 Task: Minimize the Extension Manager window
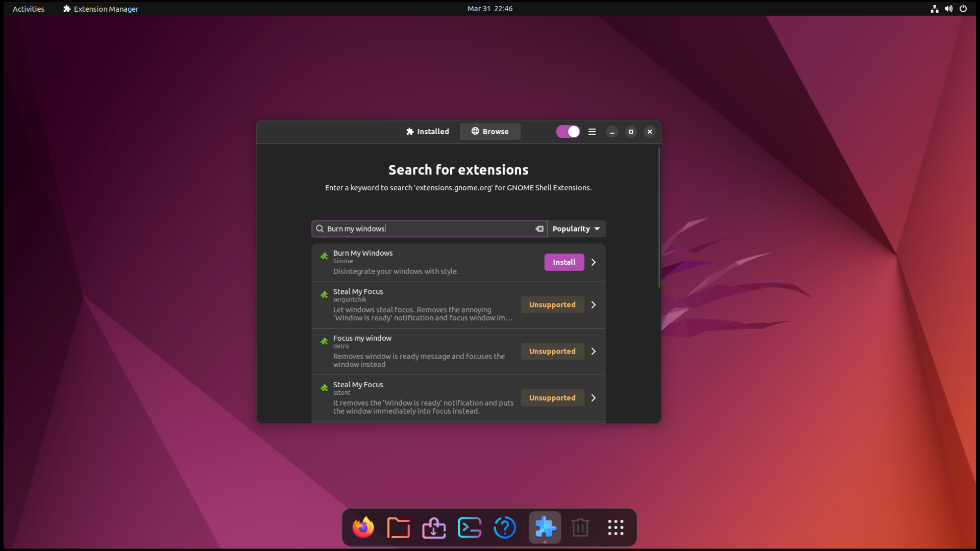(612, 132)
